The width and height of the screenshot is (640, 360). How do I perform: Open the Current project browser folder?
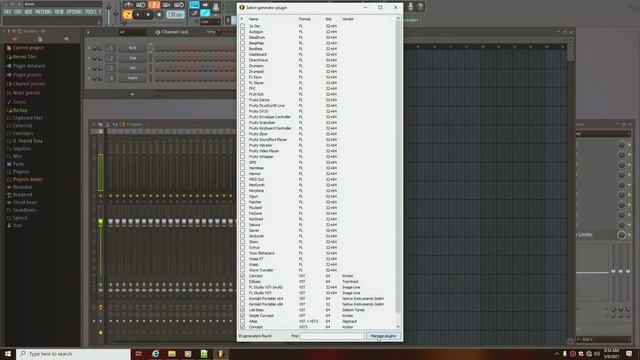24,48
